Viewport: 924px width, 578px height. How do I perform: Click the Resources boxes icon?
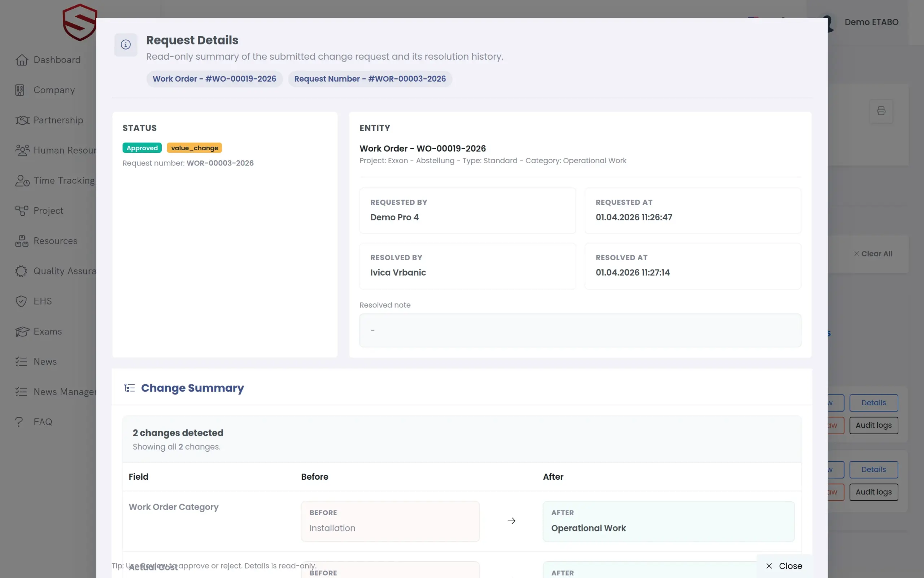click(22, 241)
